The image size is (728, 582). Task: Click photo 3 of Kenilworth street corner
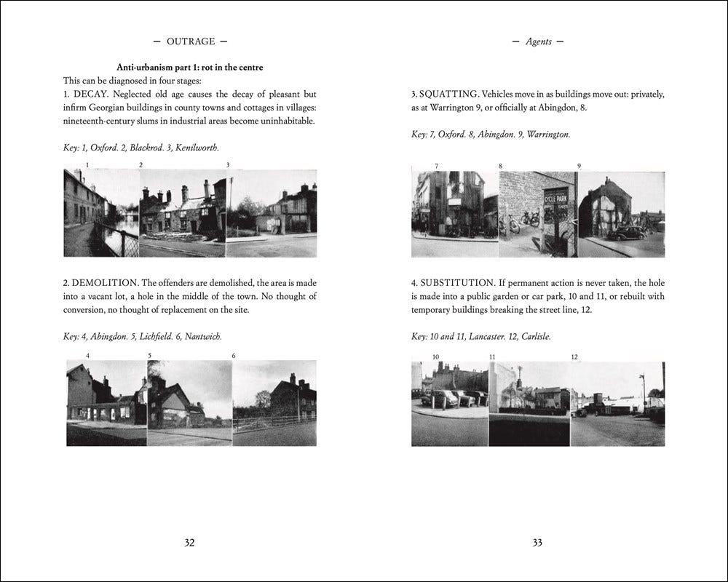pos(272,213)
